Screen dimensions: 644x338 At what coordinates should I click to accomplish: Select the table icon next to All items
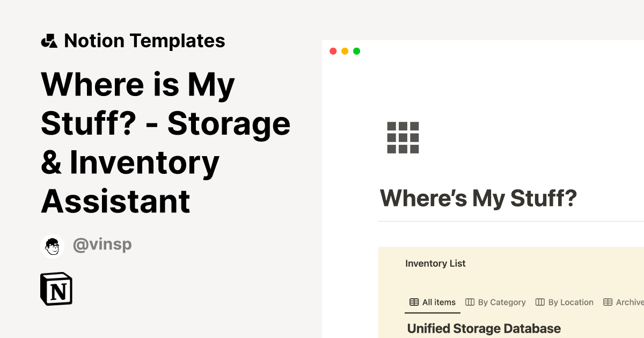coord(413,302)
